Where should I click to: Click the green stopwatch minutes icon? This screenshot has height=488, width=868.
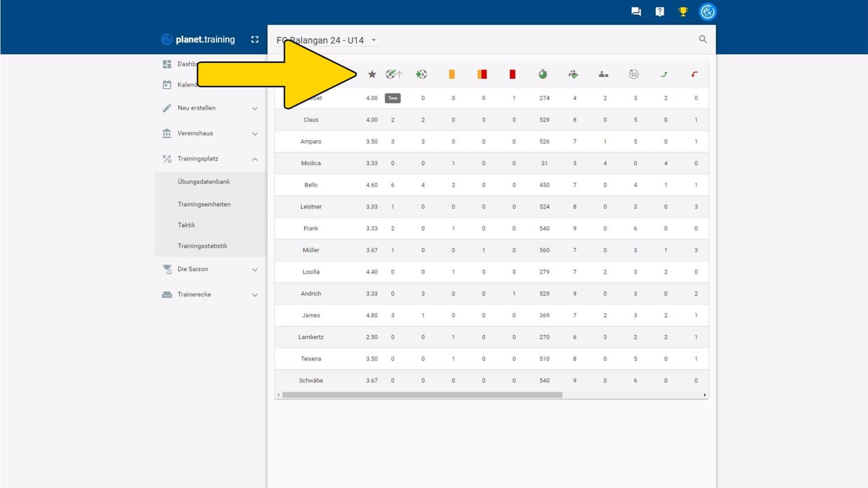pyautogui.click(x=542, y=74)
